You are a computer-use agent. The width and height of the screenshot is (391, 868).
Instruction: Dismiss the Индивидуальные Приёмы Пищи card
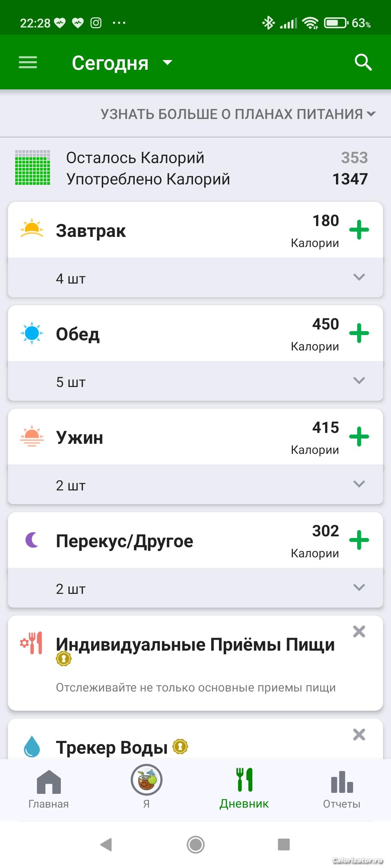359,631
